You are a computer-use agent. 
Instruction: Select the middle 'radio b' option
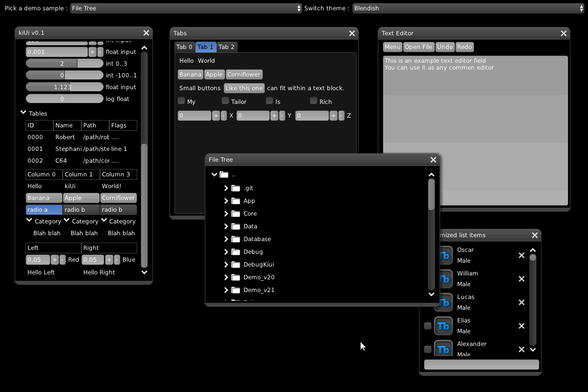point(81,210)
